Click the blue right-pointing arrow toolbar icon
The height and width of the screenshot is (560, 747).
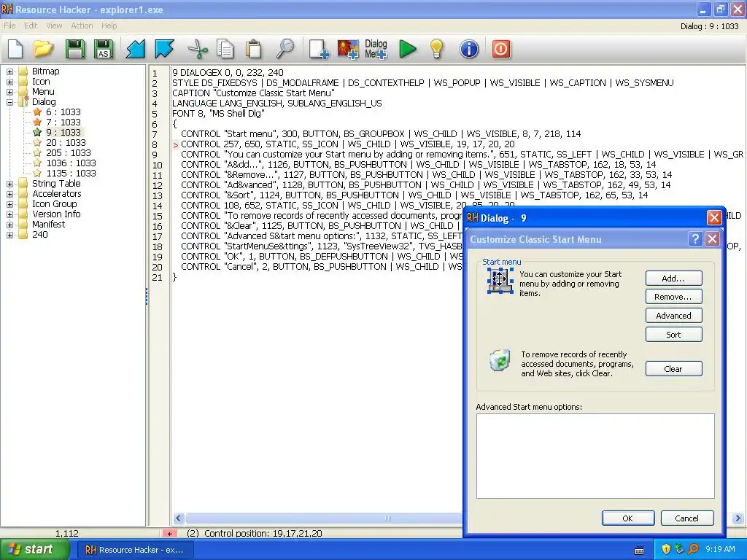[x=164, y=49]
